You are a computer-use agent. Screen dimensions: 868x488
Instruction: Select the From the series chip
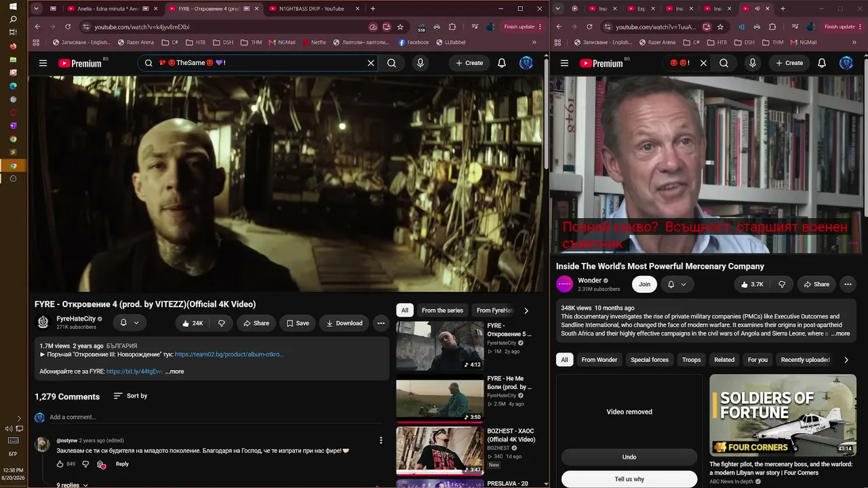442,310
